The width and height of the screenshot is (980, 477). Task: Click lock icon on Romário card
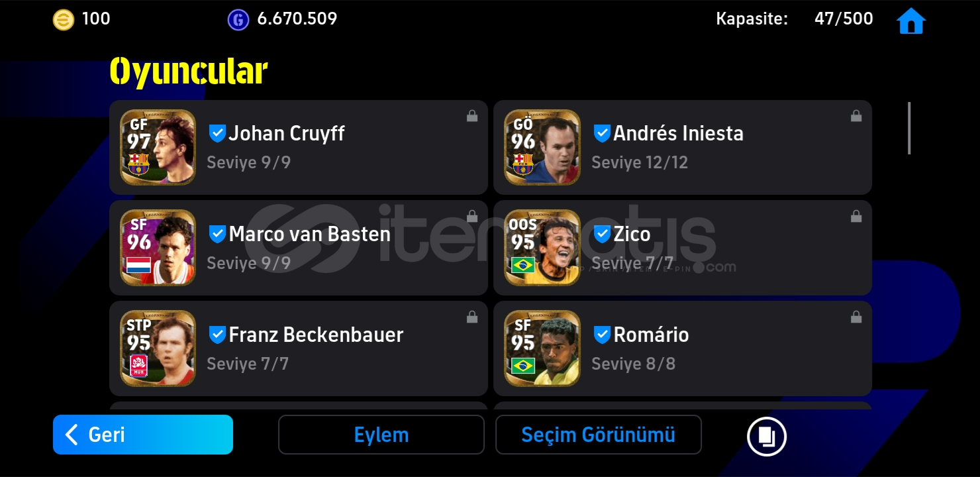coord(856,317)
